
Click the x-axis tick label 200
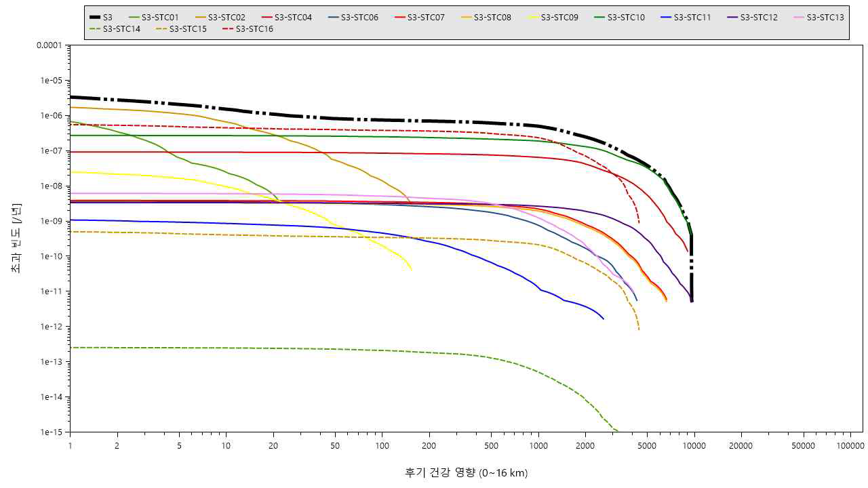pos(429,446)
